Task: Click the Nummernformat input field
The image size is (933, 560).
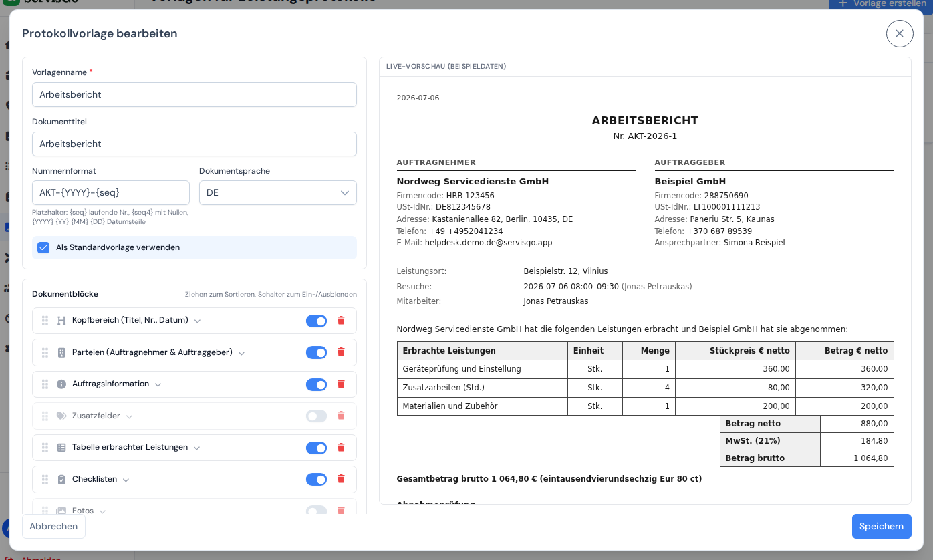Action: tap(111, 192)
